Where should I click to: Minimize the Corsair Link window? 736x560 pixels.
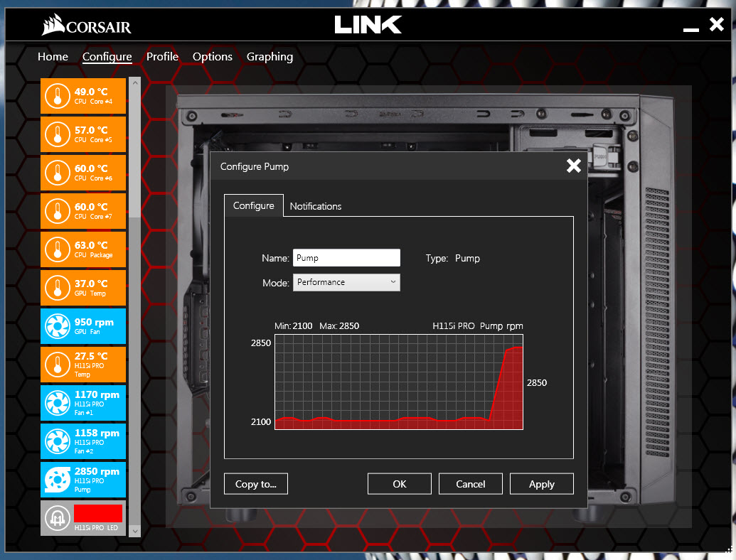[691, 29]
